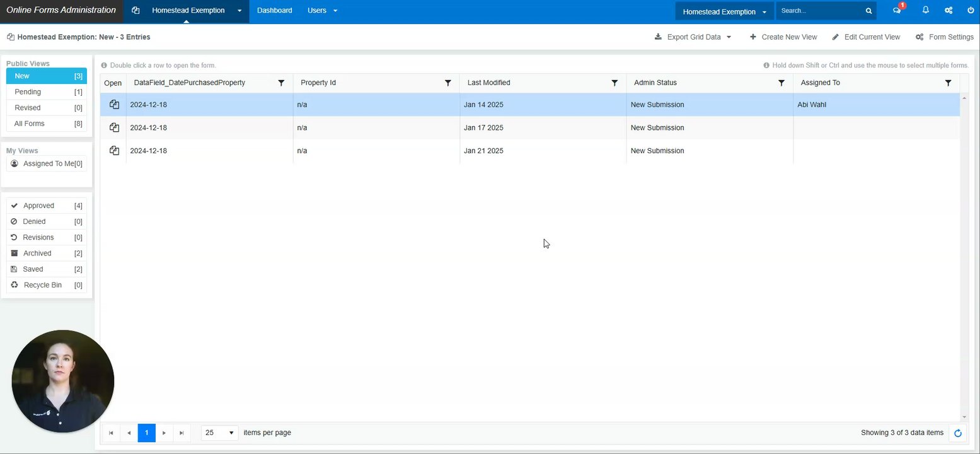The width and height of the screenshot is (980, 454).
Task: Open the Assigned To Me view
Action: click(47, 164)
